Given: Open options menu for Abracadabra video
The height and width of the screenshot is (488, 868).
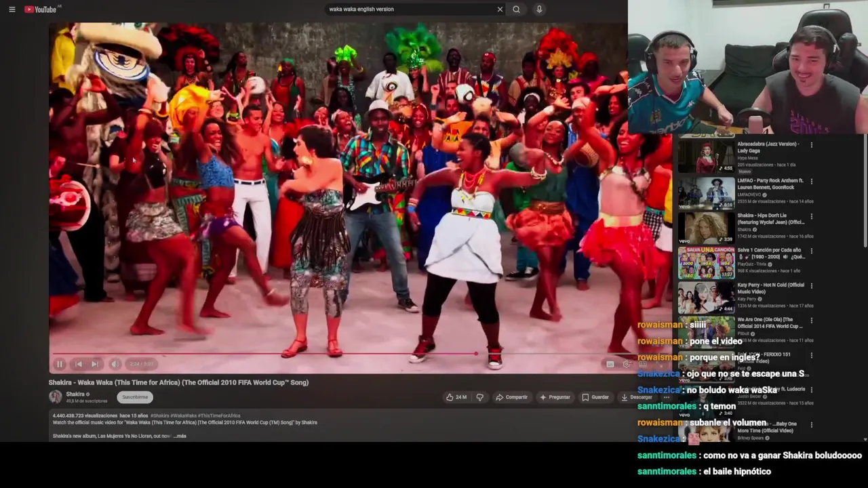Looking at the screenshot, I should pos(811,145).
